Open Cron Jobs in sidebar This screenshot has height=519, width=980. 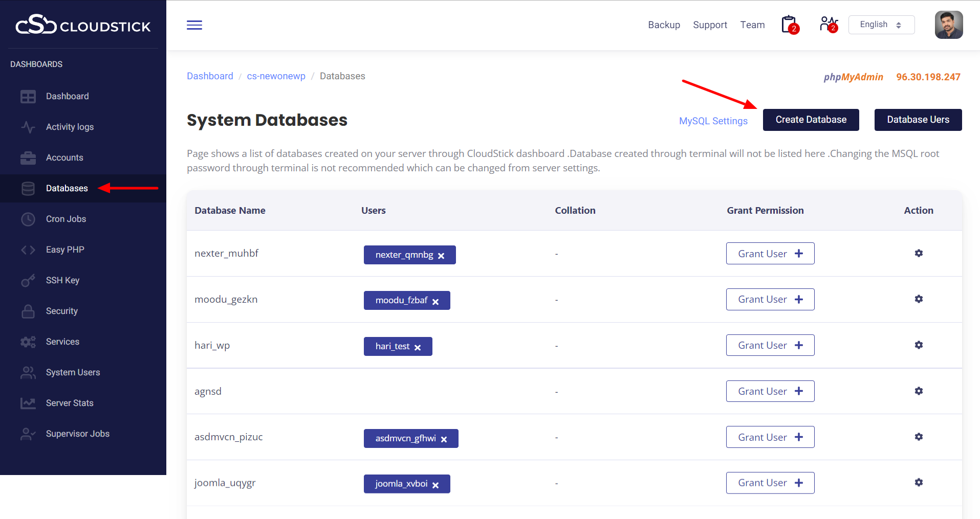66,219
